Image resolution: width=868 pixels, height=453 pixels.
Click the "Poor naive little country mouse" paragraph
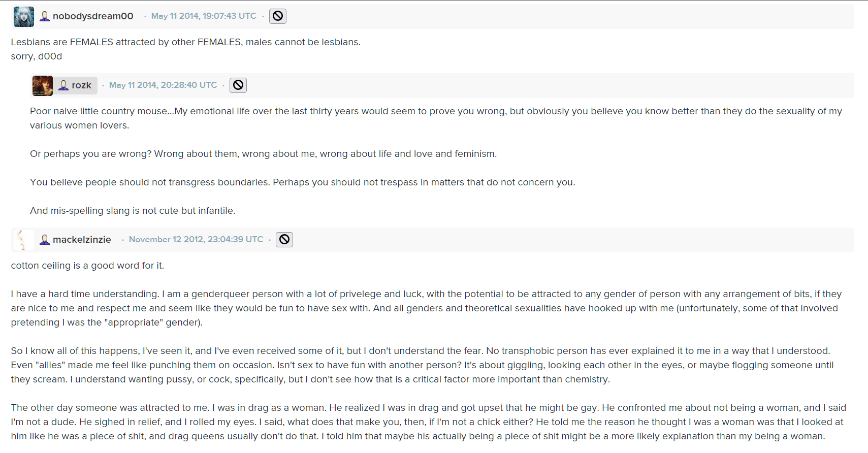[x=436, y=118]
